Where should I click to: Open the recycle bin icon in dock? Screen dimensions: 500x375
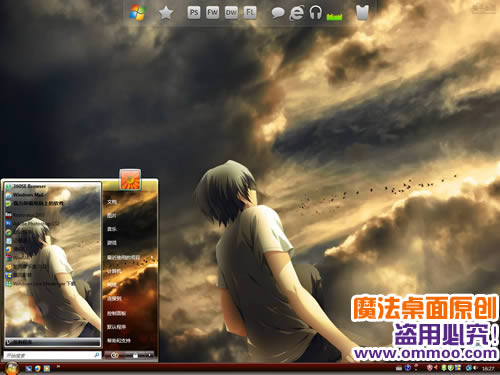(362, 13)
